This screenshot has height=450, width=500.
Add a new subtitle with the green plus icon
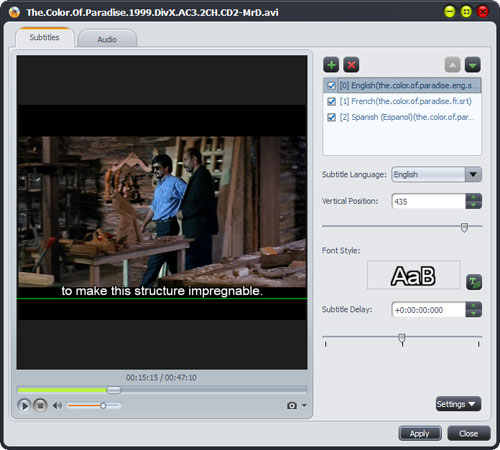coord(331,65)
